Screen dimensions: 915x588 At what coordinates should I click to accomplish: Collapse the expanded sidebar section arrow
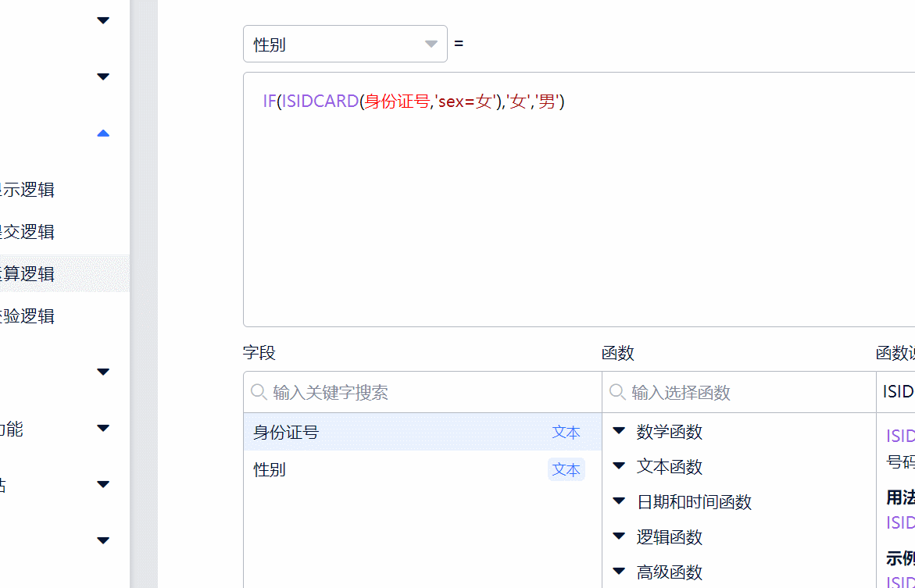(103, 134)
